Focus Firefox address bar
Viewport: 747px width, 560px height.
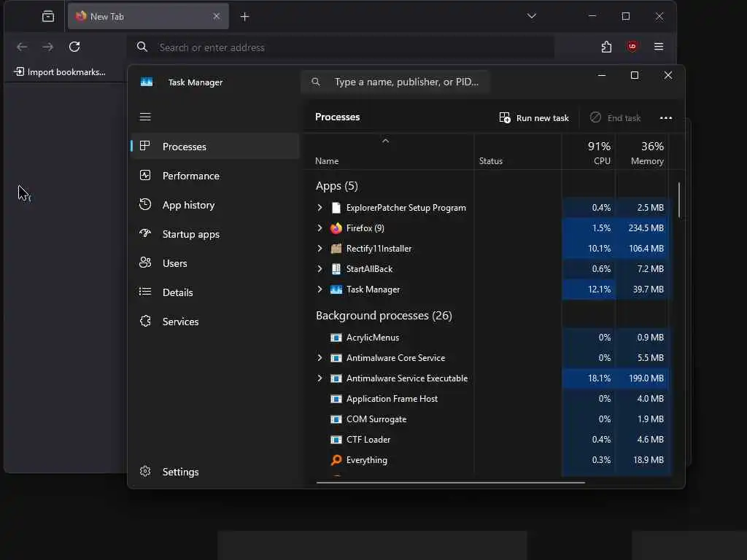point(341,47)
